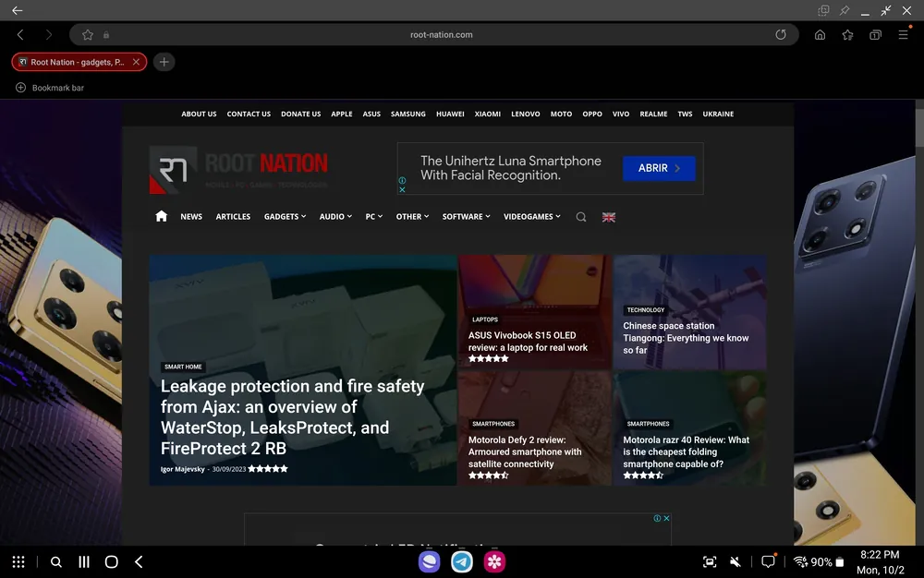Take a screen capture from taskbar
924x578 pixels.
tap(710, 562)
